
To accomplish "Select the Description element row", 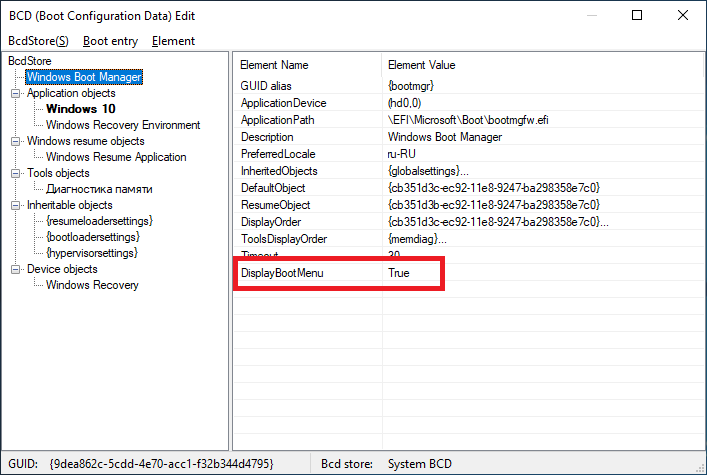I will click(x=469, y=137).
